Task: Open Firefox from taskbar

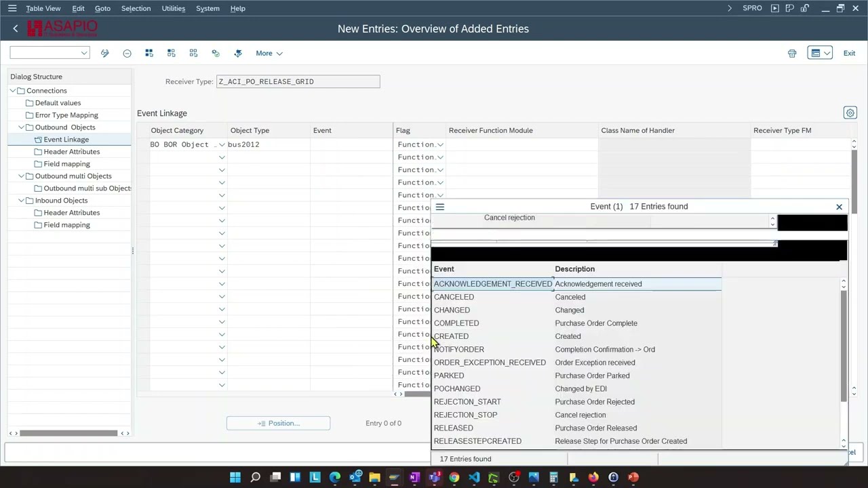Action: pyautogui.click(x=593, y=477)
